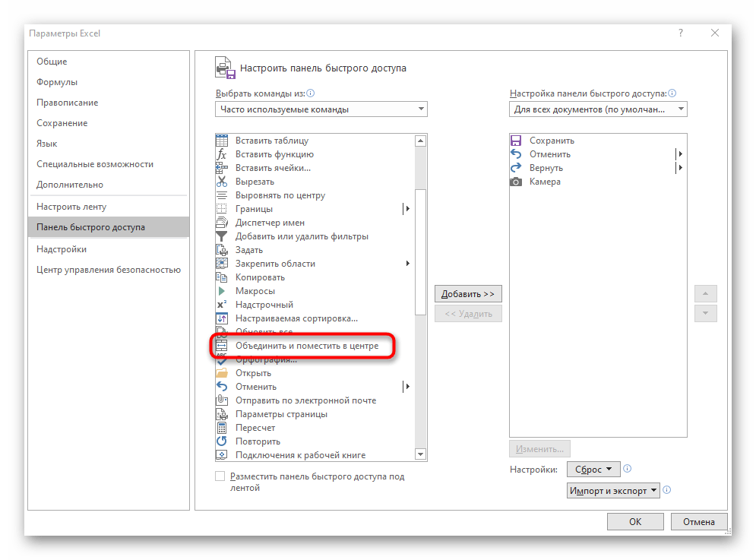Click the Camera icon in right list
This screenshot has width=756, height=560.
pyautogui.click(x=516, y=182)
